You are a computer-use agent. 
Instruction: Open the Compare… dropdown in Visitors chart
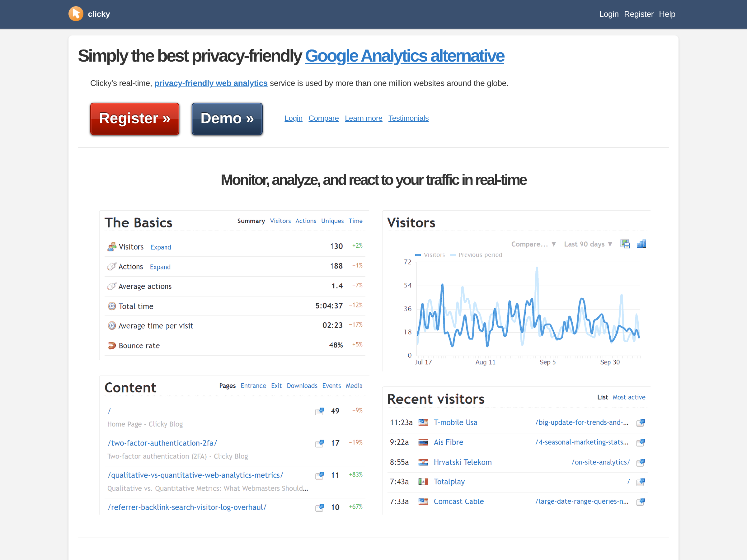tap(533, 244)
